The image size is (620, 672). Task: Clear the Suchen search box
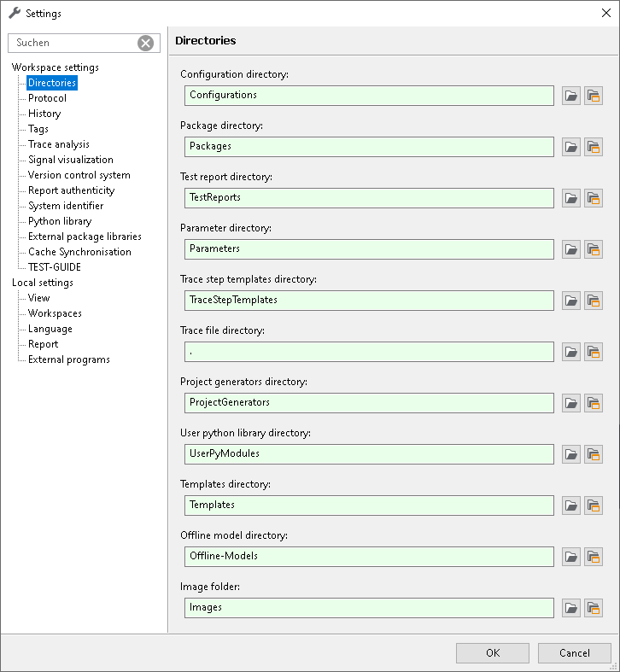[x=146, y=43]
